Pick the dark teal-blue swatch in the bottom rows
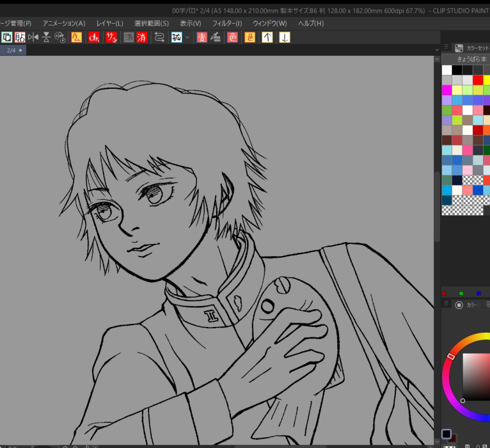 pos(447,200)
